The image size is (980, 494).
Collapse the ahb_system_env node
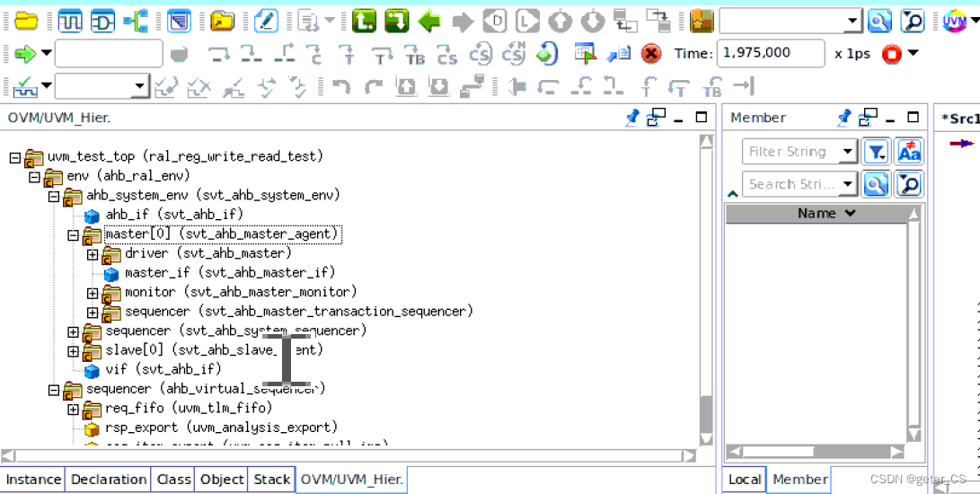[54, 198]
